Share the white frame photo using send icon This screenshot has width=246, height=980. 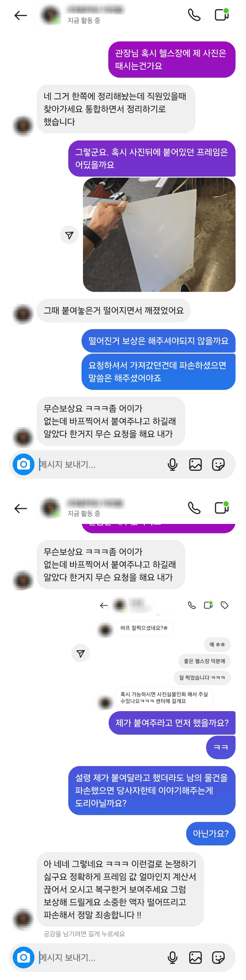pyautogui.click(x=69, y=235)
